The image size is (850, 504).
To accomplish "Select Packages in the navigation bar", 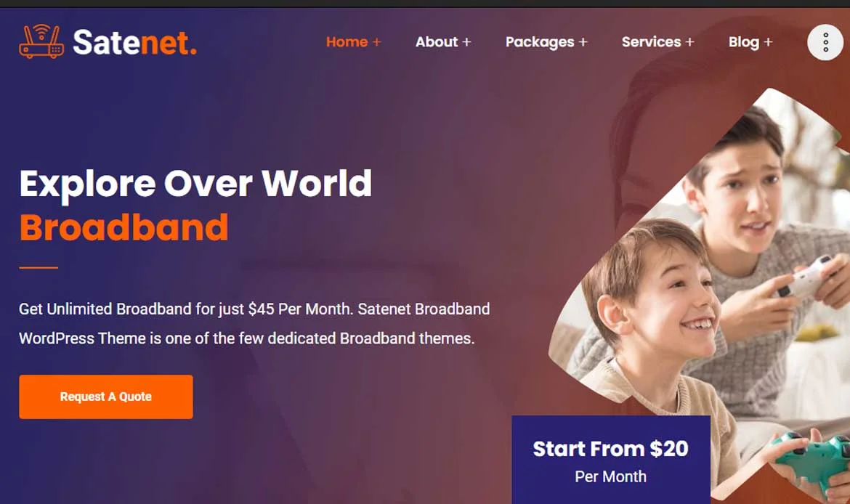I will pos(540,42).
